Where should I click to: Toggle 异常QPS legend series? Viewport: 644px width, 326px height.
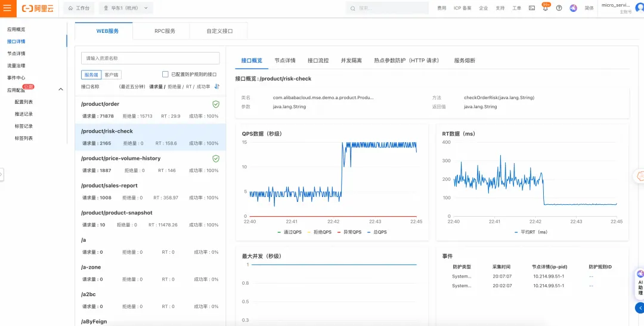tap(349, 232)
